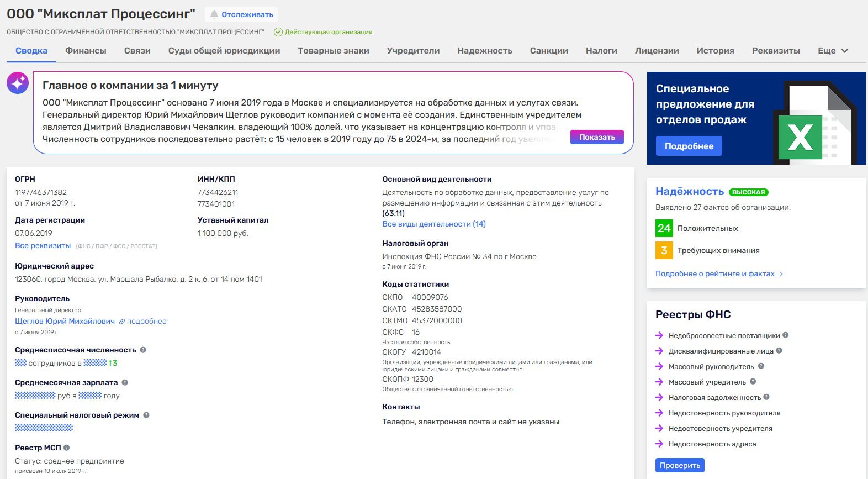Click the bell icon to track company

click(214, 14)
